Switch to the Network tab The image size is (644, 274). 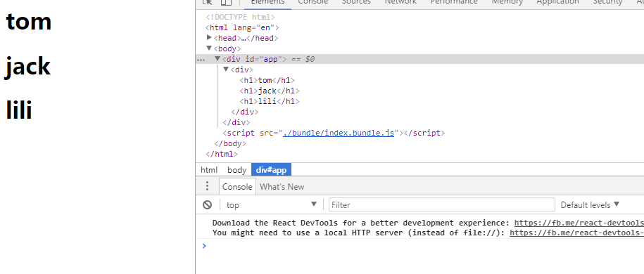click(x=400, y=2)
